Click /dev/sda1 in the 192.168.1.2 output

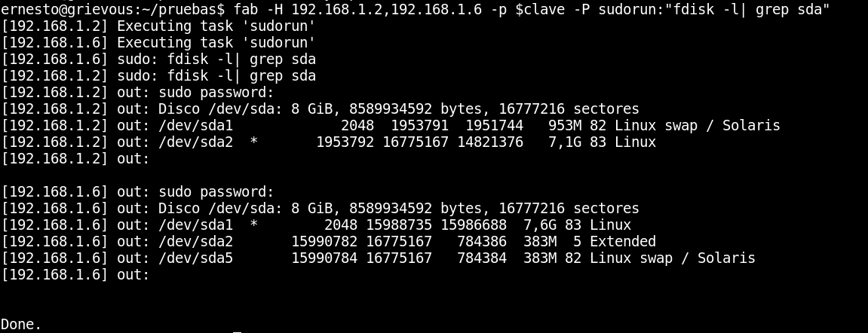(x=195, y=126)
